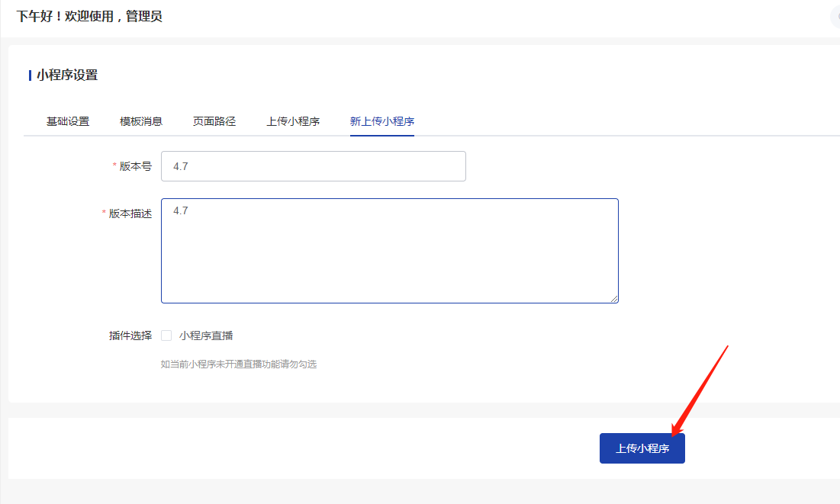840x504 pixels.
Task: Click the 小程序设置 section heading
Action: coord(67,75)
